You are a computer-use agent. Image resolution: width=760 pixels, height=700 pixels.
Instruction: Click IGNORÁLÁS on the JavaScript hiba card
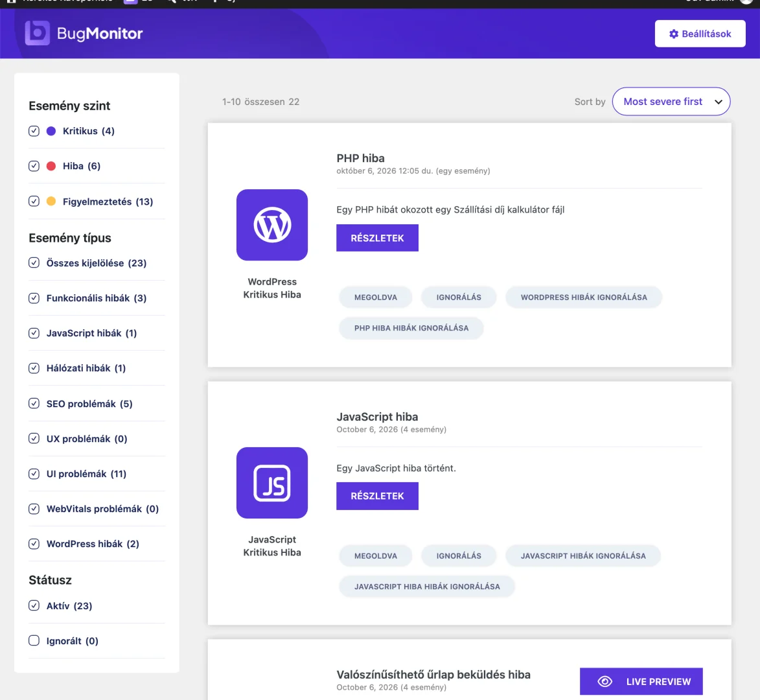click(x=459, y=555)
